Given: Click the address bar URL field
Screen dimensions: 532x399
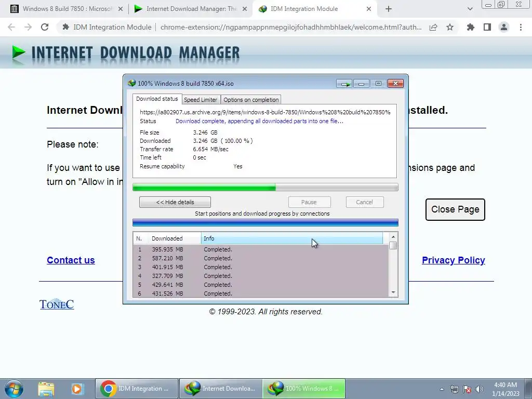Looking at the screenshot, I should (x=291, y=27).
